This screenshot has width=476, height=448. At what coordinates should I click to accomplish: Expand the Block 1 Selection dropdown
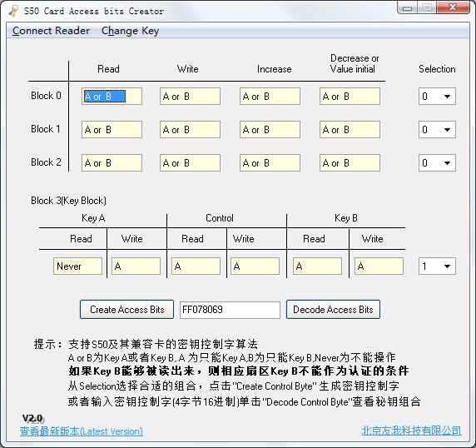click(437, 130)
